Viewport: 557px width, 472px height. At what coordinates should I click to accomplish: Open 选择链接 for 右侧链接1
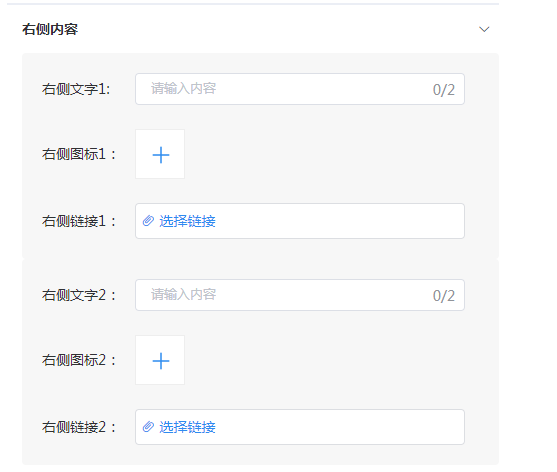(187, 221)
